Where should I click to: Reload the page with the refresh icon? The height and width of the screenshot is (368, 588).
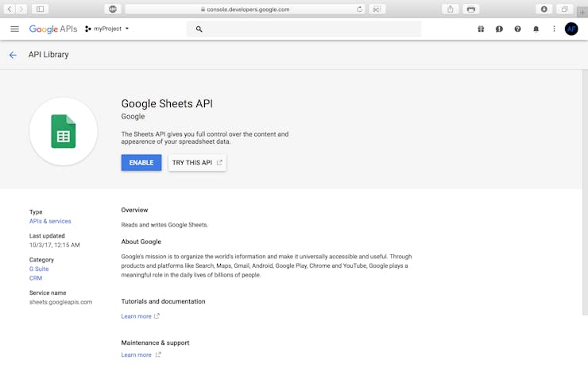pyautogui.click(x=359, y=10)
